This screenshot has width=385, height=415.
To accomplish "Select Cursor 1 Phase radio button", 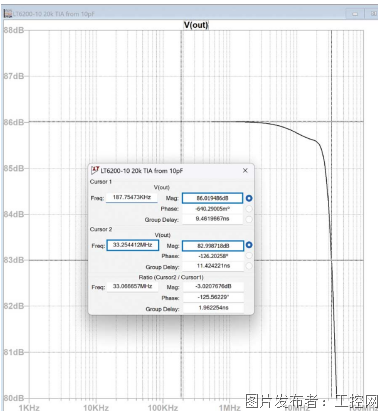I will (x=249, y=209).
